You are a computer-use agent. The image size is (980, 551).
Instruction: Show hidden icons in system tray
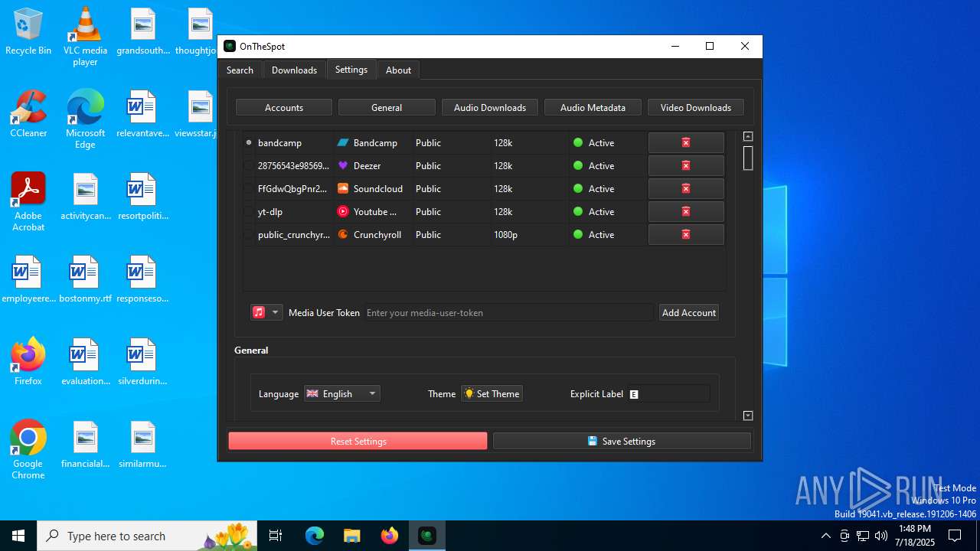825,536
